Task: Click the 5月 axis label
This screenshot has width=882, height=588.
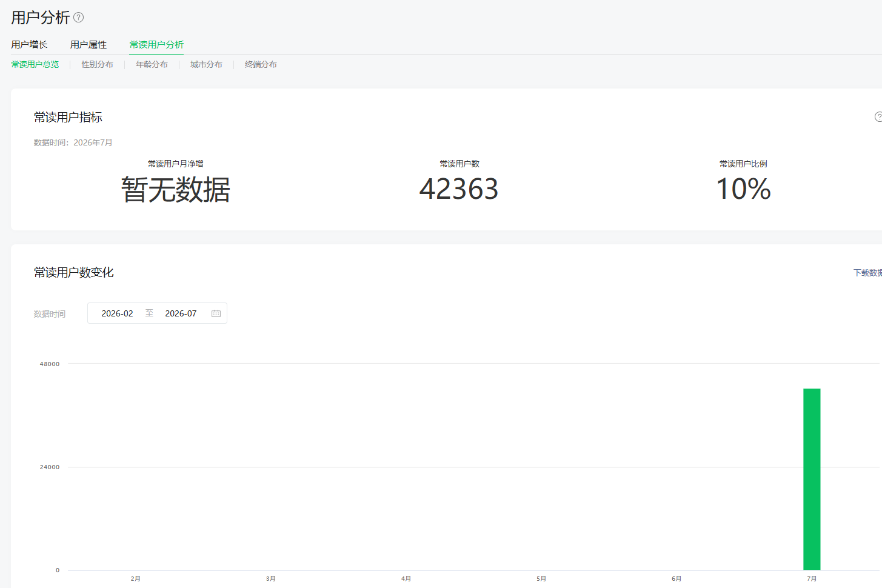Action: (541, 579)
